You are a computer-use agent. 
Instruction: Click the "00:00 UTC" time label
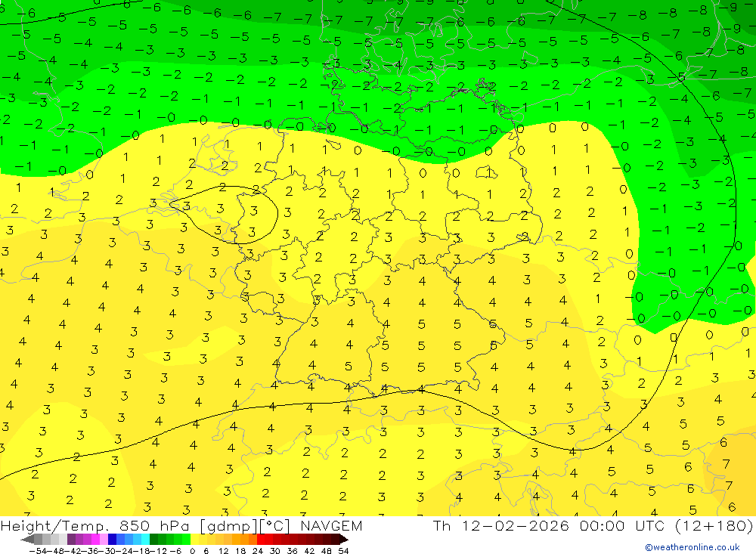pyautogui.click(x=622, y=525)
